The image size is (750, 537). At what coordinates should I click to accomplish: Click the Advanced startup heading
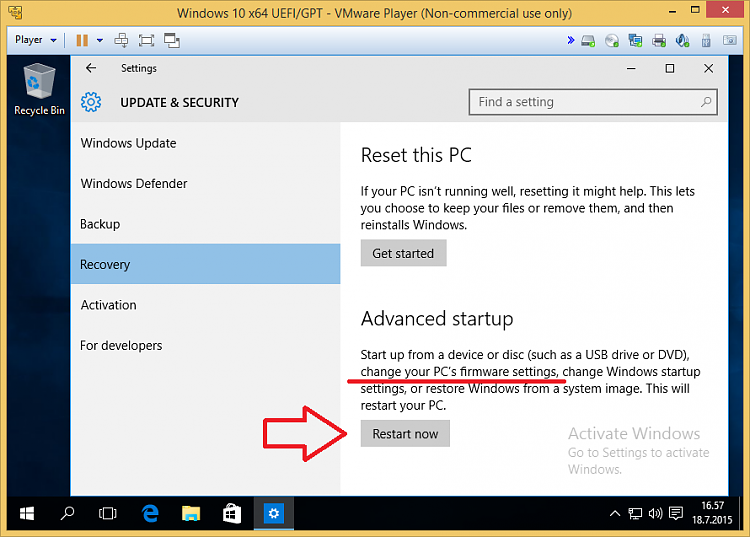pyautogui.click(x=437, y=319)
